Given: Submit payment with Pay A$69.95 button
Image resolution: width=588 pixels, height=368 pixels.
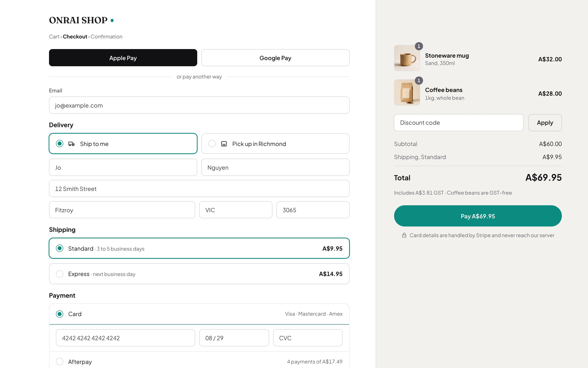Looking at the screenshot, I should (x=478, y=216).
